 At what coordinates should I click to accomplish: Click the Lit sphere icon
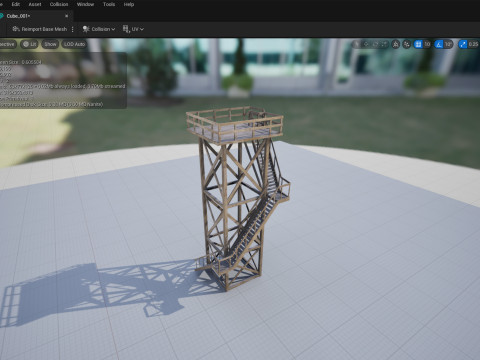(x=26, y=44)
